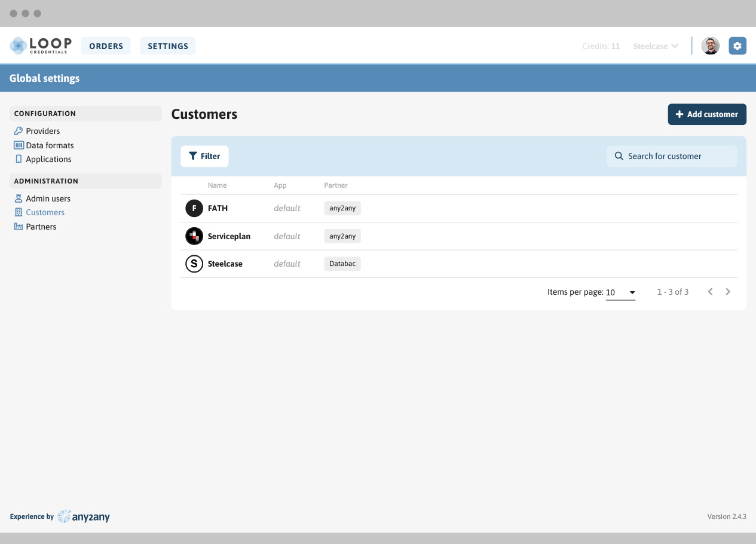Switch to the Orders tab
Screen dimensions: 756x544
(106, 46)
